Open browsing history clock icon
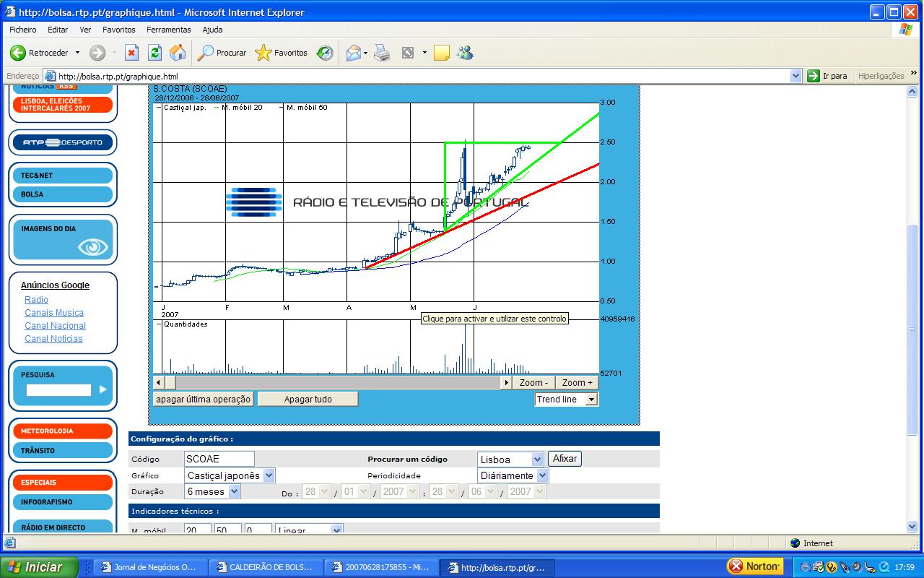This screenshot has width=924, height=578. coord(325,53)
